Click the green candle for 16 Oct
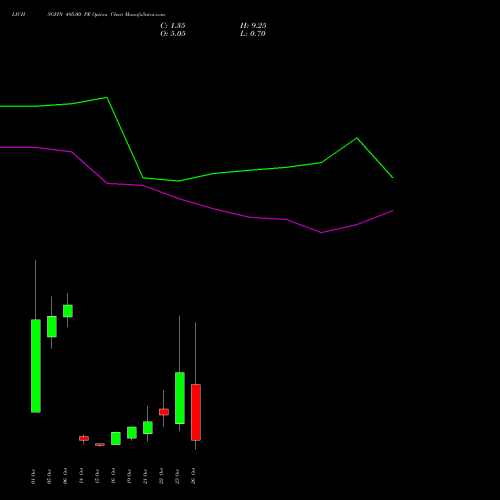The image size is (500, 500). [x=116, y=438]
